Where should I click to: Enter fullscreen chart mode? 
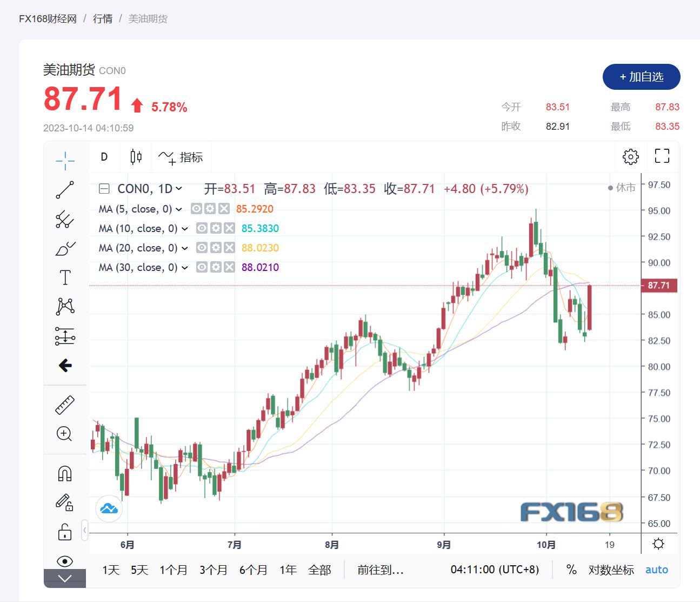point(662,156)
